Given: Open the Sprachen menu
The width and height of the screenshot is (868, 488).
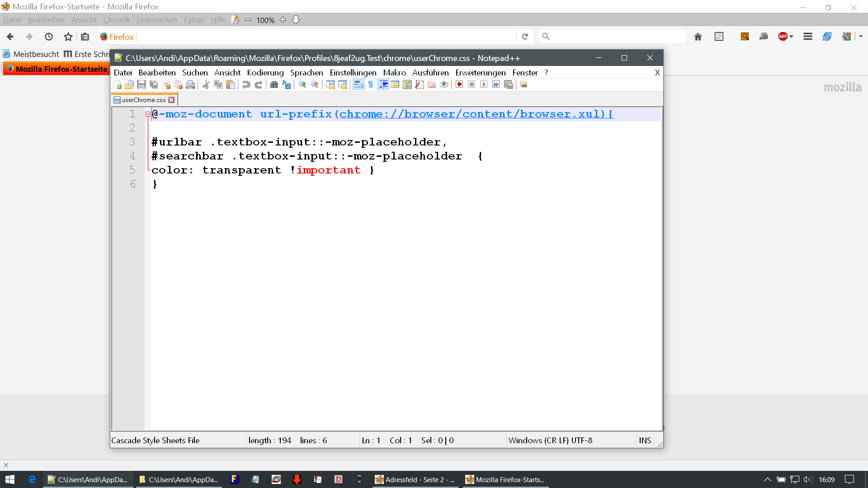Looking at the screenshot, I should point(307,73).
